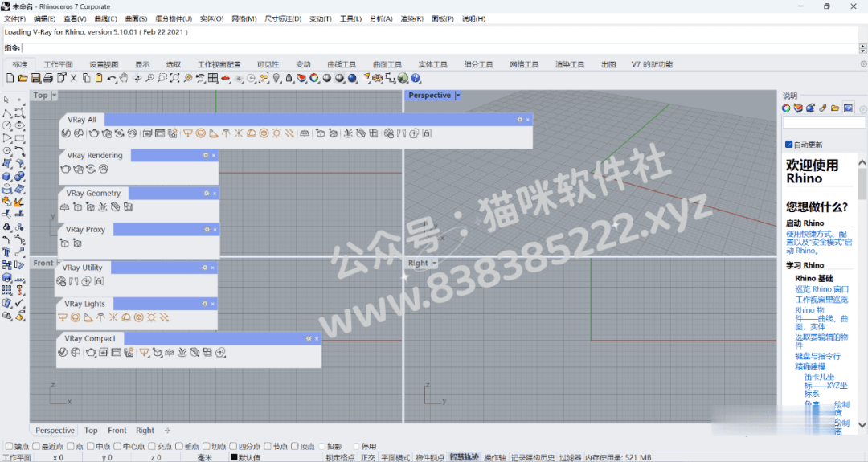Image resolution: width=868 pixels, height=462 pixels.
Task: Open the 巡览 Rhino 窗口 help link
Action: point(821,289)
